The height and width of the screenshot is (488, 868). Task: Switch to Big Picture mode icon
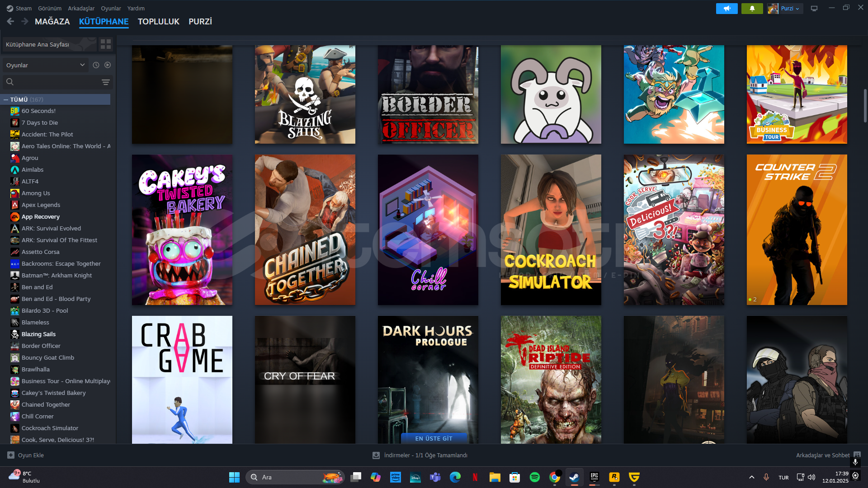coord(814,9)
